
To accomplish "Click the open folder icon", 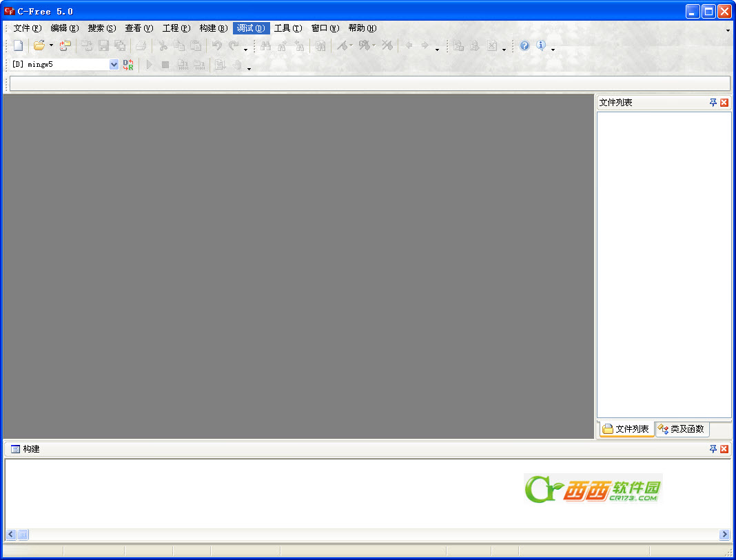I will tap(39, 45).
